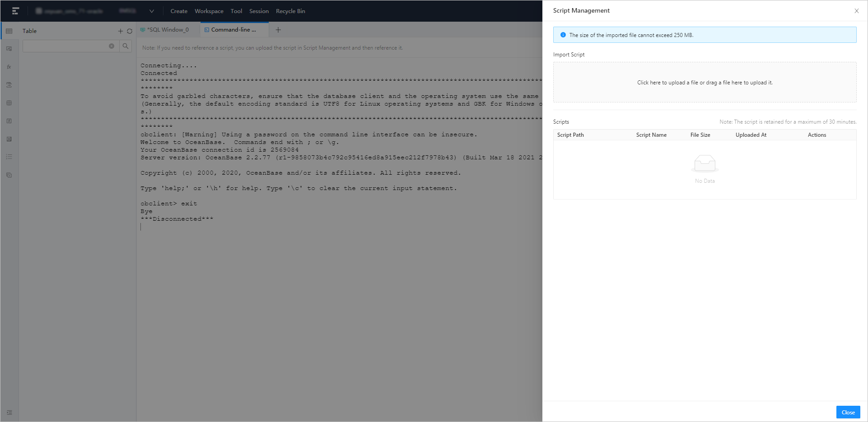Select the Table icon in the left sidebar
This screenshot has width=868, height=422.
tap(9, 31)
